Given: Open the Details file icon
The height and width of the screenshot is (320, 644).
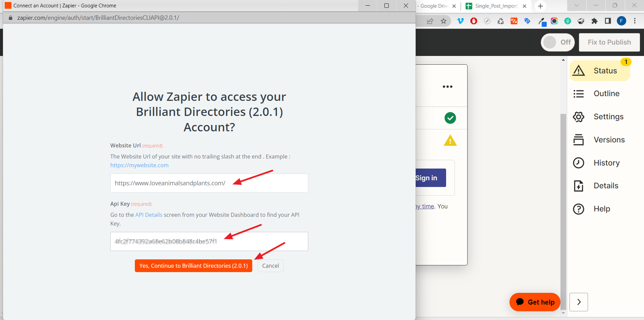Looking at the screenshot, I should tap(579, 186).
